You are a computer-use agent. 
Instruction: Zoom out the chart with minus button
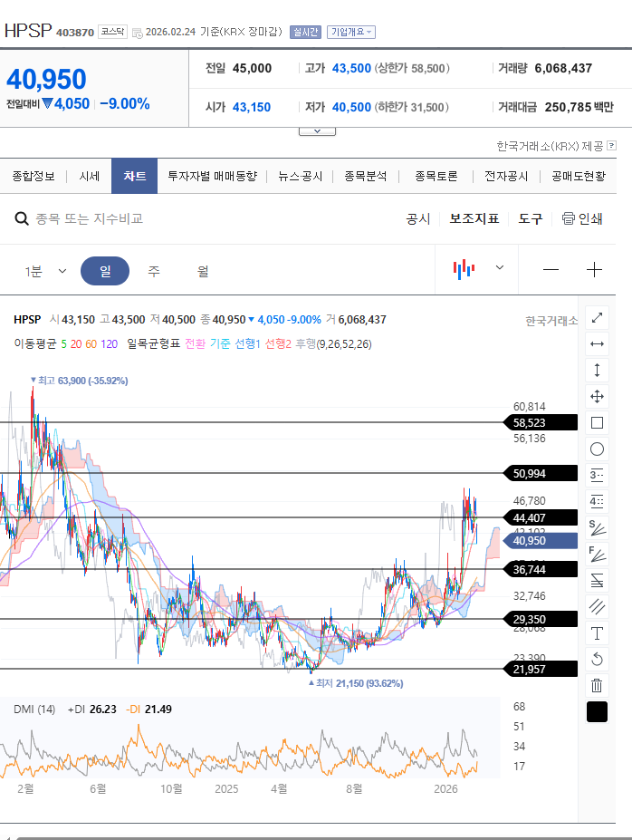[x=551, y=269]
